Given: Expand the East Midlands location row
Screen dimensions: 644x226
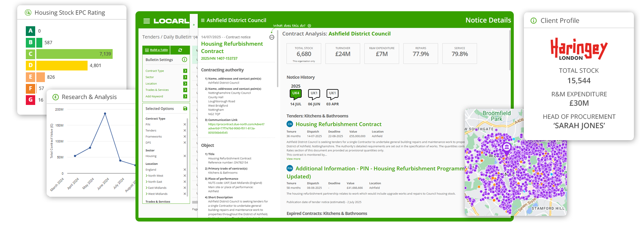Looking at the screenshot, I should pos(146,188).
